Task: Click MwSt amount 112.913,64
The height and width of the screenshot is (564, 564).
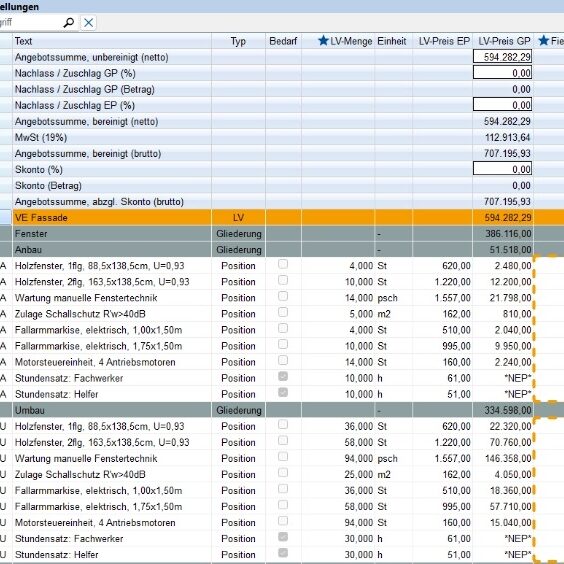Action: point(507,137)
